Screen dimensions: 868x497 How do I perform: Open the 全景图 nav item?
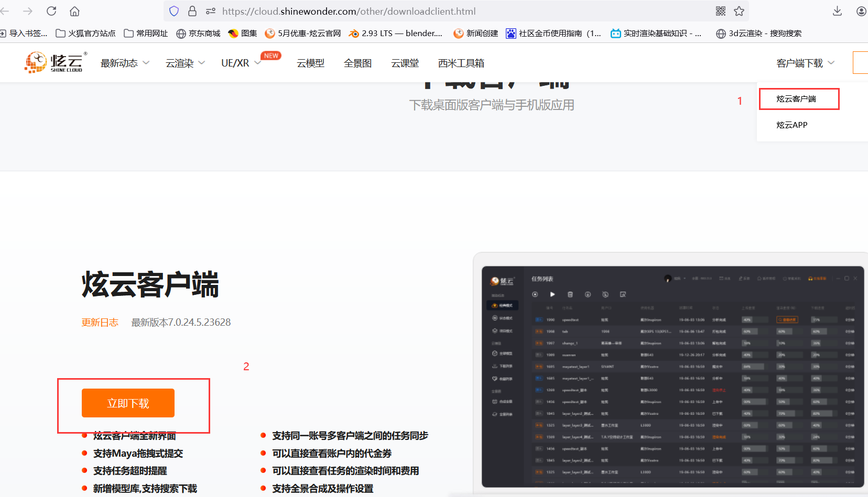point(357,63)
